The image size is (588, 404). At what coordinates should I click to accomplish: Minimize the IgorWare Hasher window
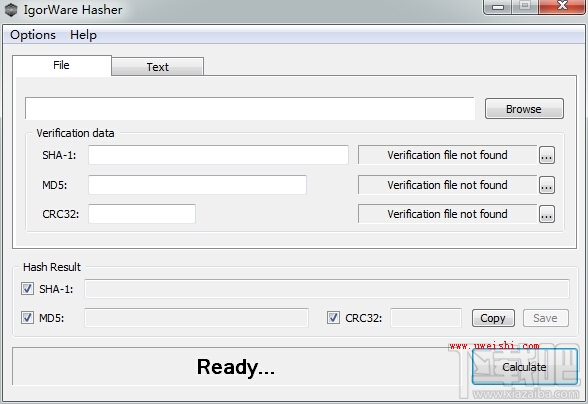tap(498, 7)
